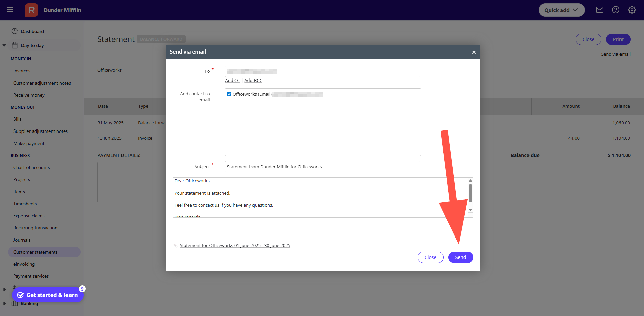Click the 1,060.00 balance cell
The width and height of the screenshot is (644, 316).
pyautogui.click(x=621, y=123)
